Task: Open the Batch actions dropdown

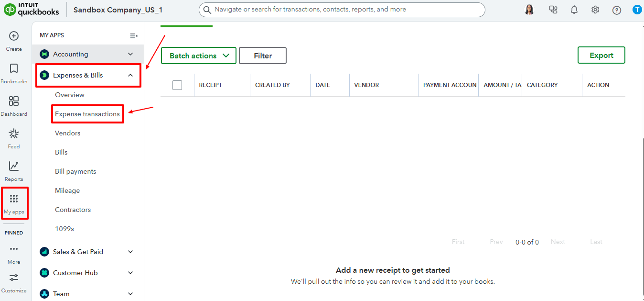Action: (198, 56)
